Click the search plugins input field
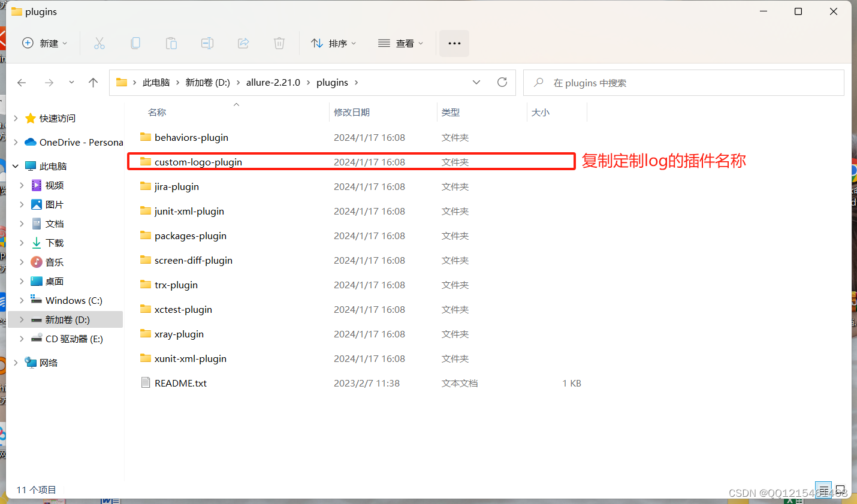 coord(684,83)
